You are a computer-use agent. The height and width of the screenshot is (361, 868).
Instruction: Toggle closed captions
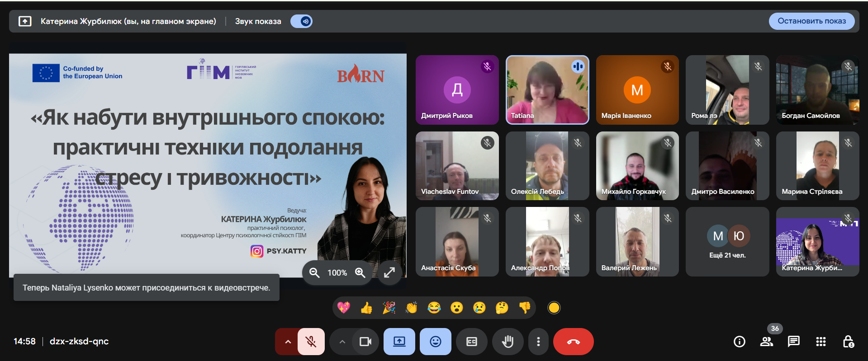pyautogui.click(x=472, y=342)
